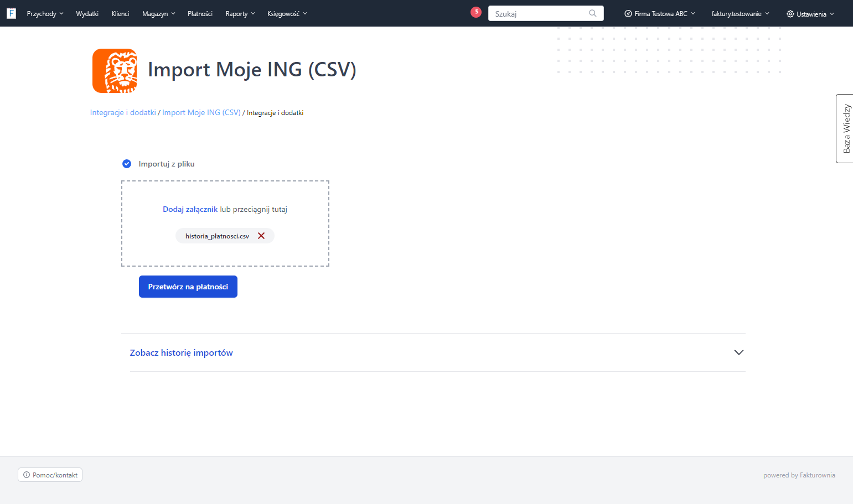Go to Płatności in the top menu
The height and width of the screenshot is (504, 853).
tap(200, 13)
